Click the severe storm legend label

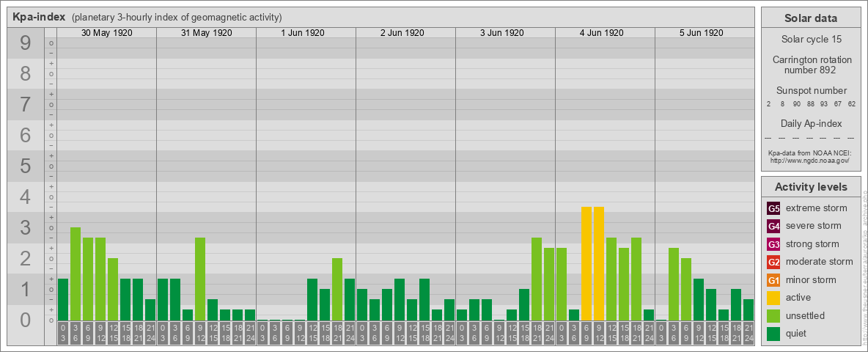pos(814,227)
